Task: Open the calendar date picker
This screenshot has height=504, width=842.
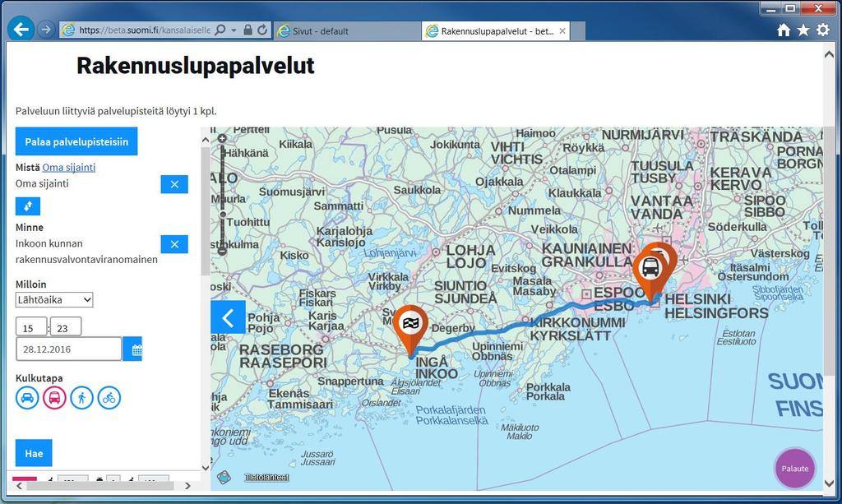Action: pyautogui.click(x=132, y=349)
